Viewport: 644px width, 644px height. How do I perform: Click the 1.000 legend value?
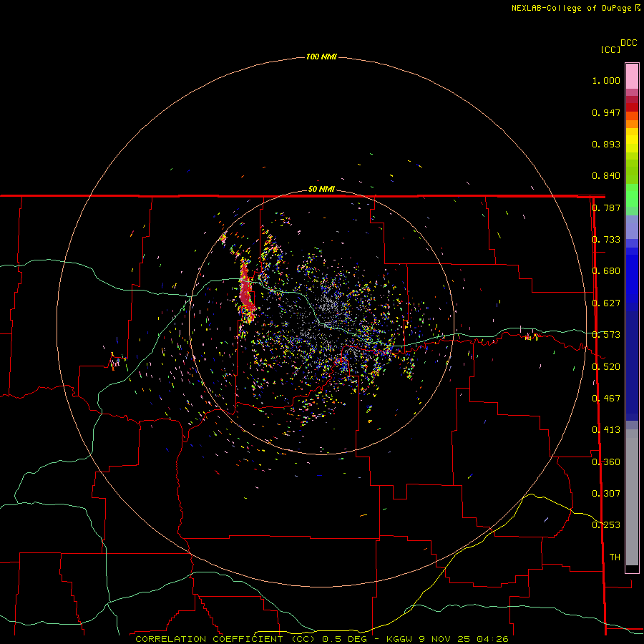tap(606, 80)
